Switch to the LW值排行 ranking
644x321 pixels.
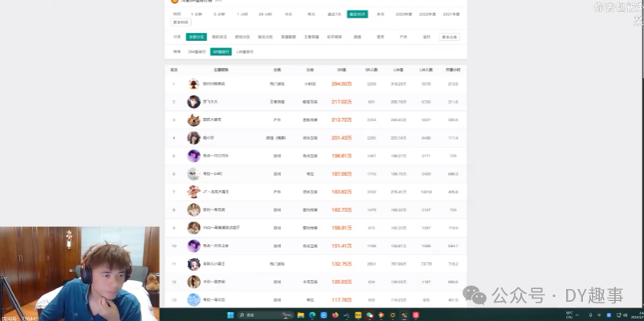(245, 51)
